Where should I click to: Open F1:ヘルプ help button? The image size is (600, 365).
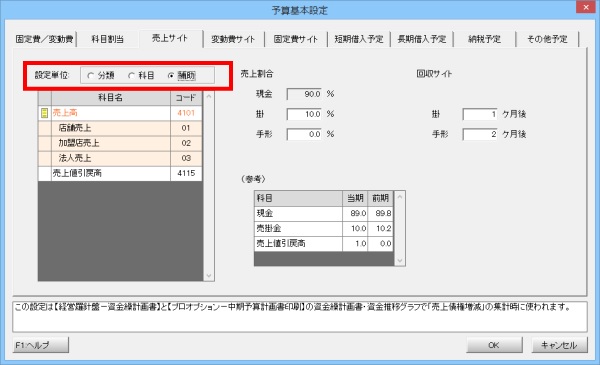point(41,345)
